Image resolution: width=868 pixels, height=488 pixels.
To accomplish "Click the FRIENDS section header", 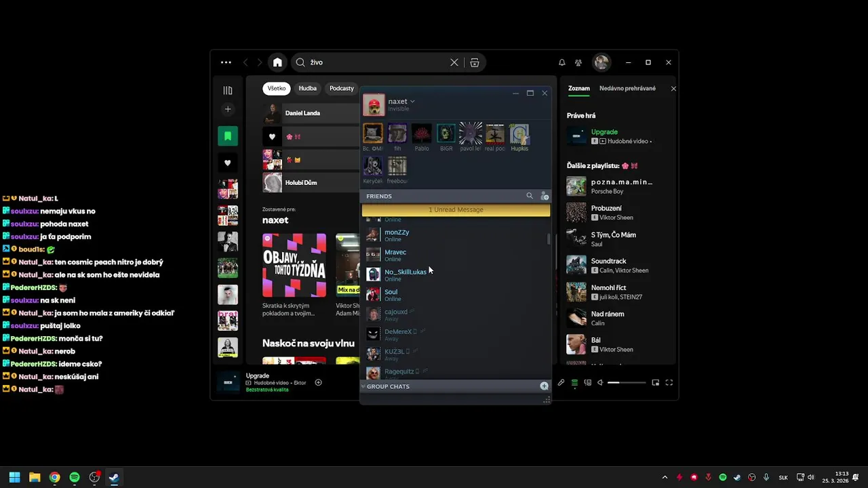I will (379, 196).
